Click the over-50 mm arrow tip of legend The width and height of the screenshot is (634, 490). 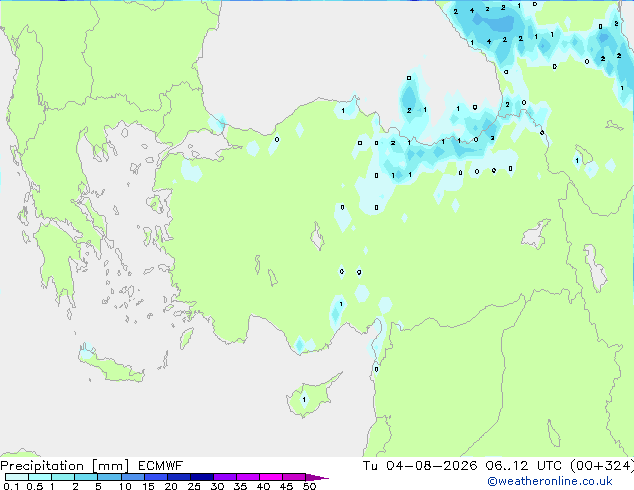317,477
